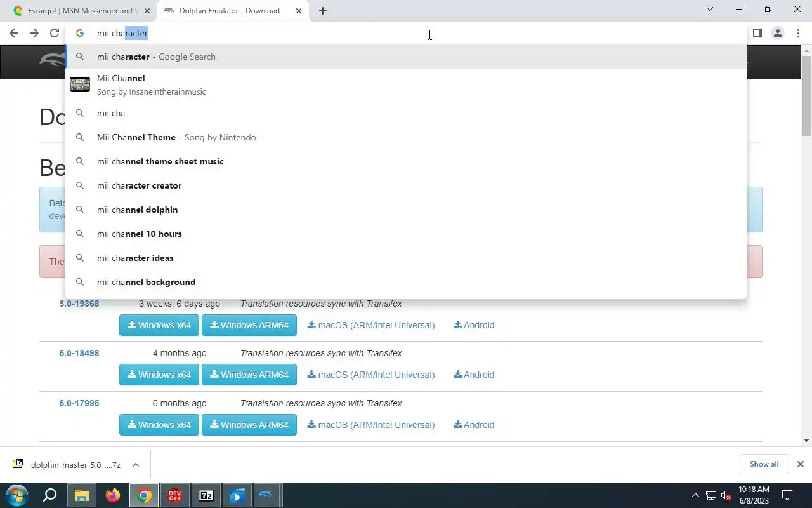Open the notification center icon
Image resolution: width=812 pixels, height=508 pixels.
tap(787, 495)
